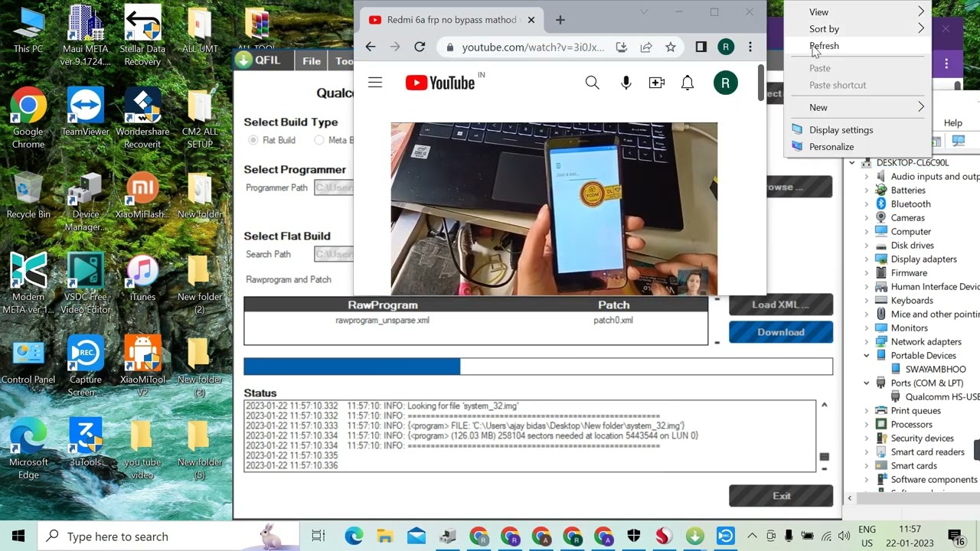Screen dimensions: 980x551
Task: Open View submenu in context menu
Action: (857, 11)
